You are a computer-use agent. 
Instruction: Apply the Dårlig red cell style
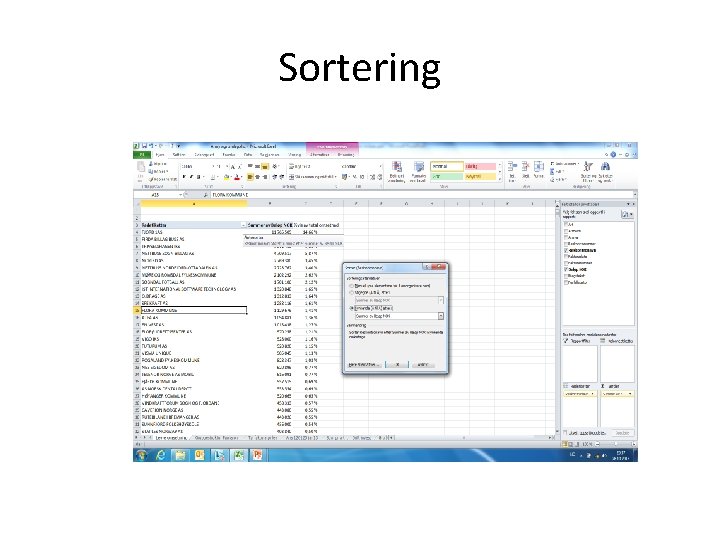point(480,167)
